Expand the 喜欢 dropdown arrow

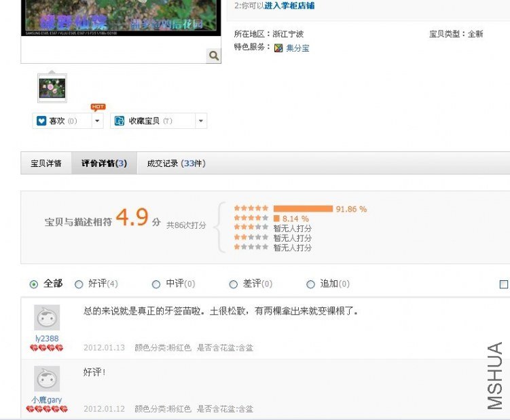(97, 121)
